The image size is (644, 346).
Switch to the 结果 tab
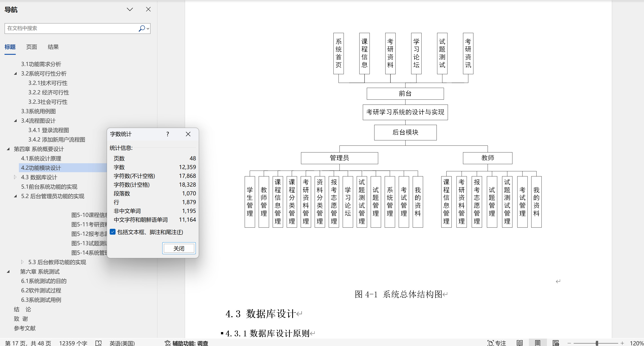pos(53,47)
